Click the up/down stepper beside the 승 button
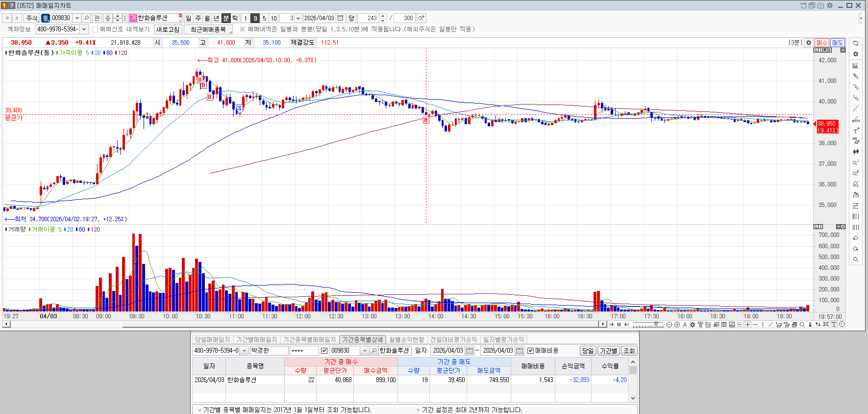The image size is (868, 414). tap(117, 18)
